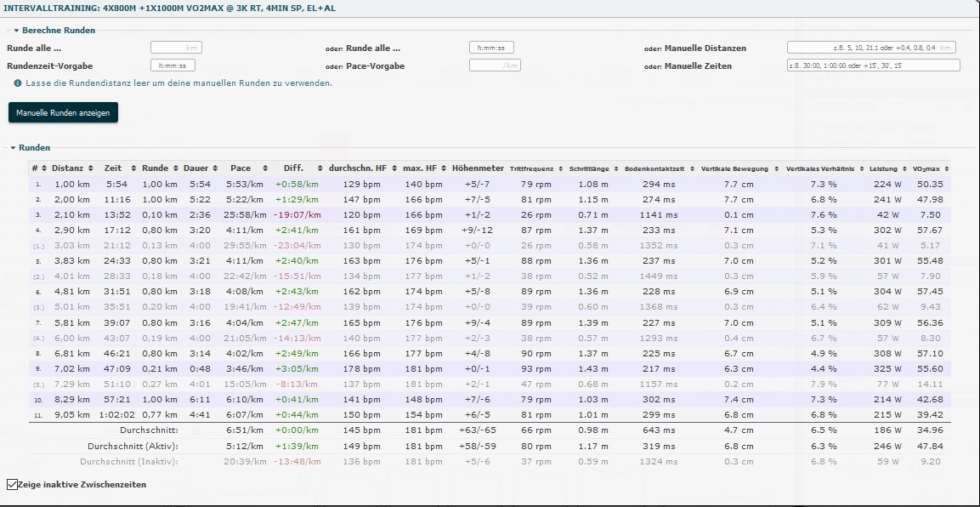Screen dimensions: 980x507
Task: Sort by Trittfrequenz column header
Action: pos(530,168)
